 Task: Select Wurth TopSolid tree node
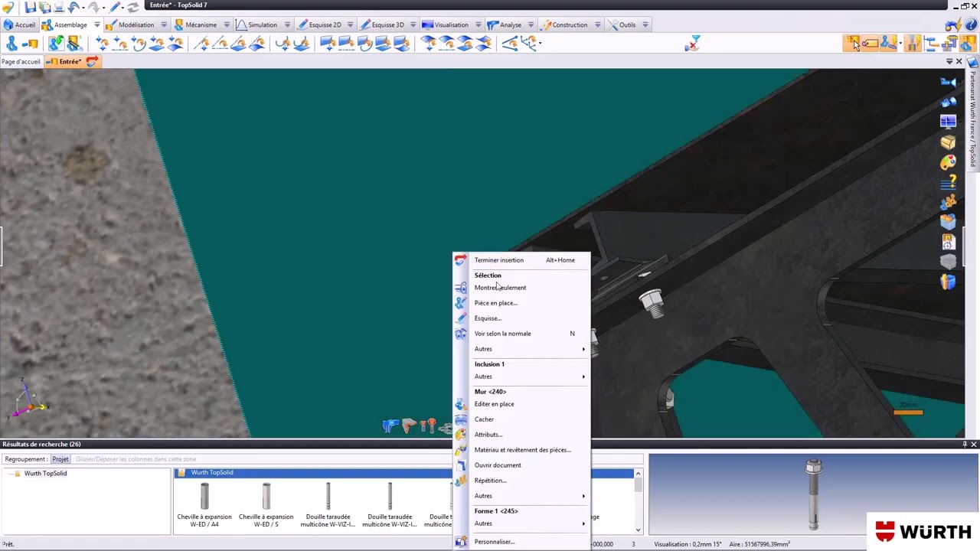pos(45,474)
